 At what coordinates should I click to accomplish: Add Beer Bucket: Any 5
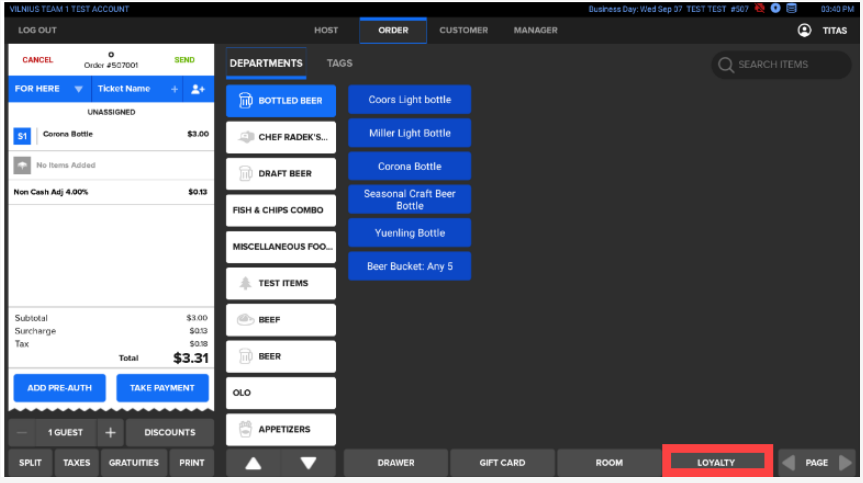click(409, 266)
